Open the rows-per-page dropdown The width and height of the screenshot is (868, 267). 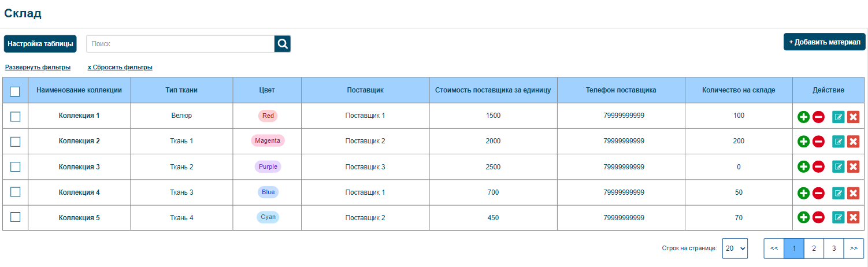pyautogui.click(x=735, y=248)
